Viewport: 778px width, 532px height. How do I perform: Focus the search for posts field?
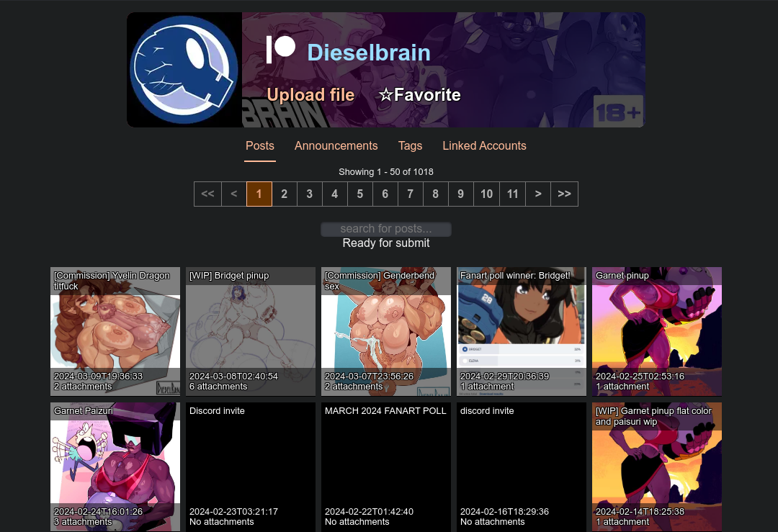coord(386,229)
